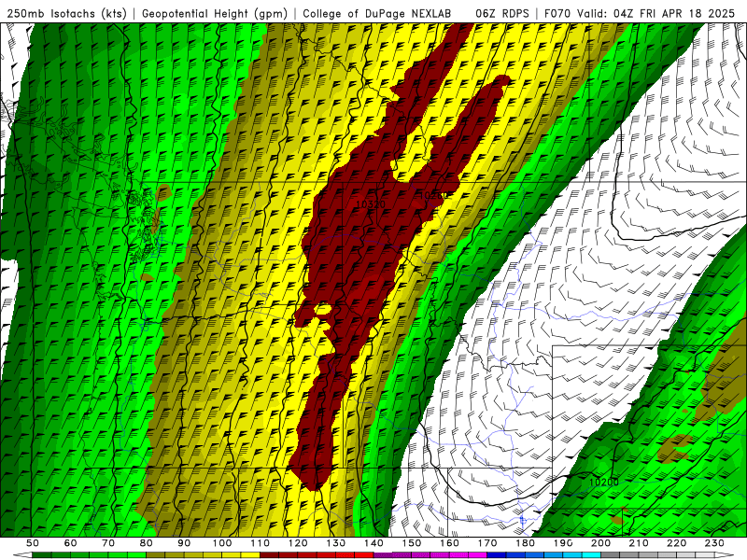Click the 10260 height contour label
The width and height of the screenshot is (747, 560).
coord(434,195)
